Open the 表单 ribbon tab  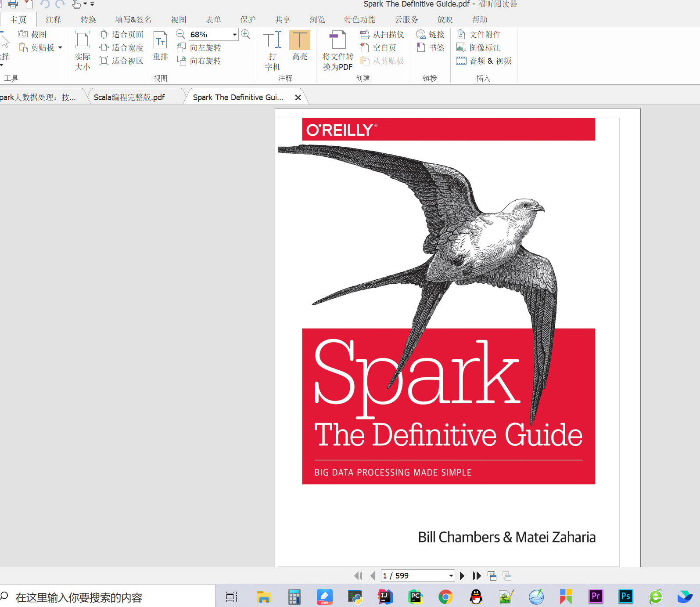(x=213, y=20)
